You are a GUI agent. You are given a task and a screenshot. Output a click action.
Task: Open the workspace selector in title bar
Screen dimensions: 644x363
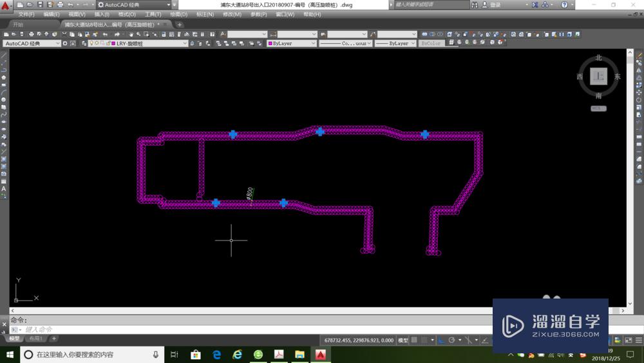134,5
